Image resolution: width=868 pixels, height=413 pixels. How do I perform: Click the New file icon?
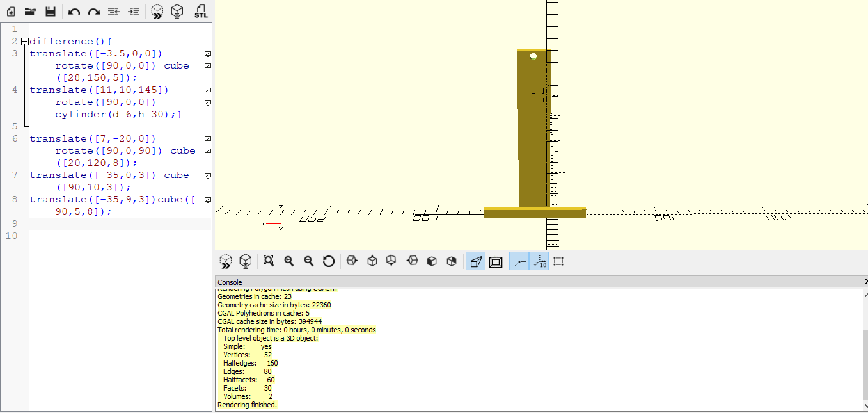click(11, 12)
